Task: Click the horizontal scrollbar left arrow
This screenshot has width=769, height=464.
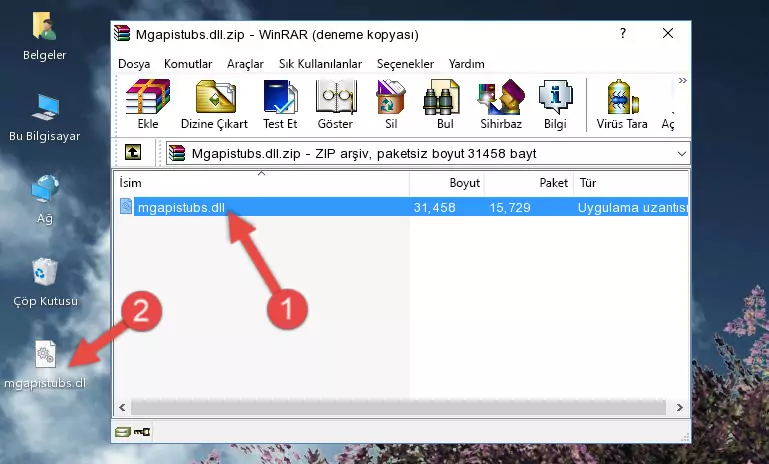Action: (x=122, y=407)
